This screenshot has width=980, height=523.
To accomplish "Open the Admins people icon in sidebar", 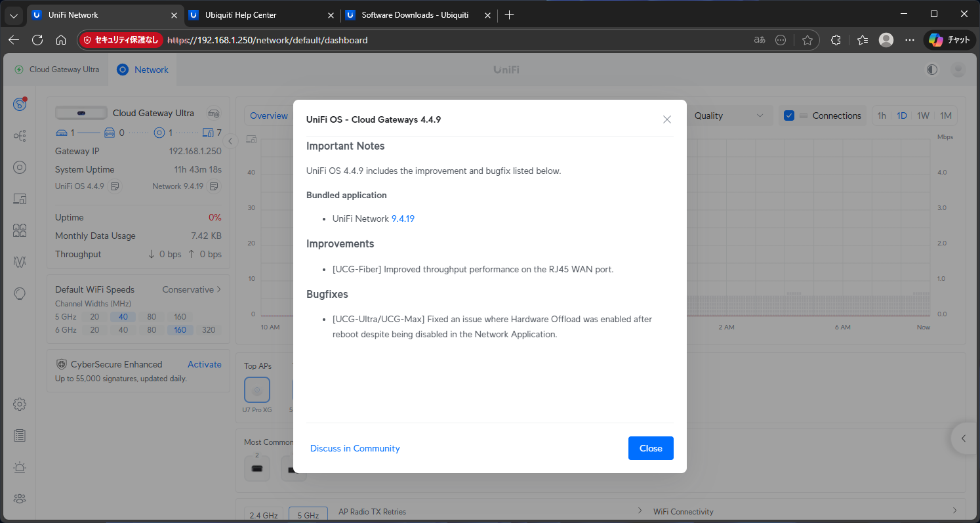I will point(20,499).
